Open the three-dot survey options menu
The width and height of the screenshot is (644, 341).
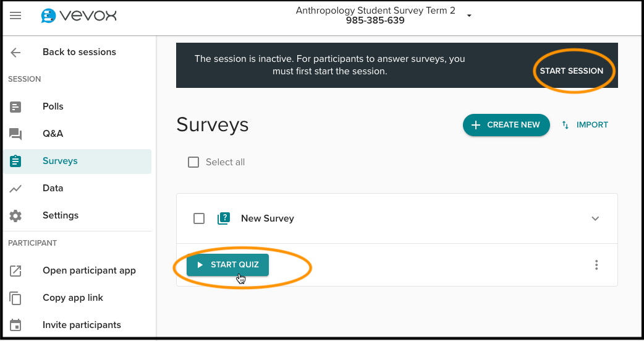[596, 265]
